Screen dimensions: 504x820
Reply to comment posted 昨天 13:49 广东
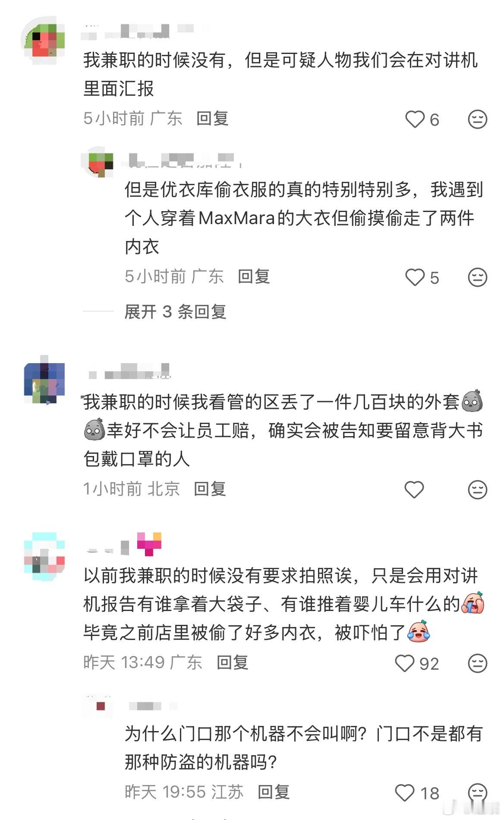(x=233, y=662)
